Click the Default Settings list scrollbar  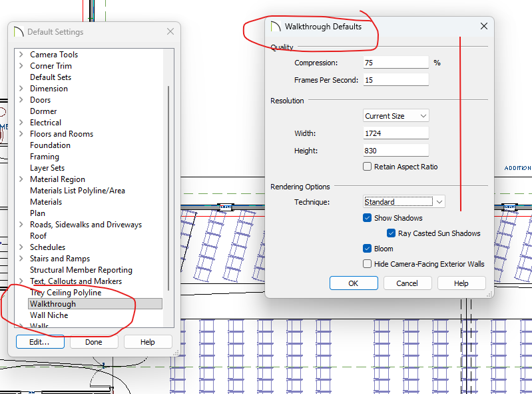coord(168,187)
